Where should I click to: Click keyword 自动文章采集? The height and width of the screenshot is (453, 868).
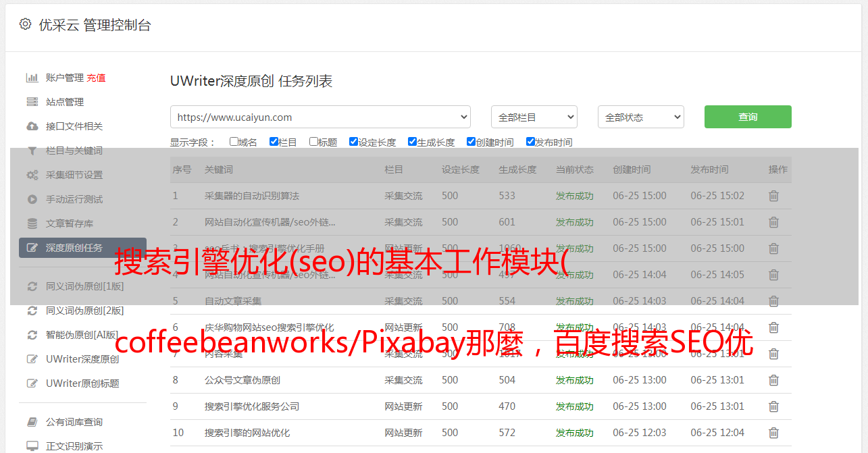tap(233, 301)
